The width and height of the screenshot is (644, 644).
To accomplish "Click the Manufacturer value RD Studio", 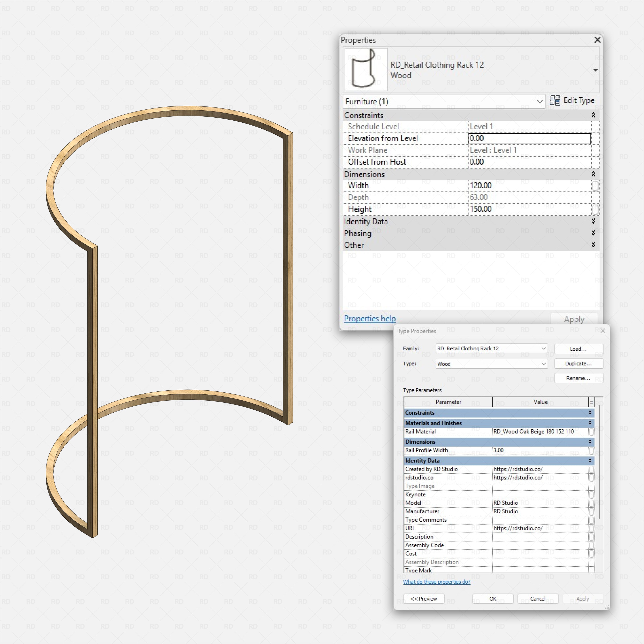I will coord(540,511).
